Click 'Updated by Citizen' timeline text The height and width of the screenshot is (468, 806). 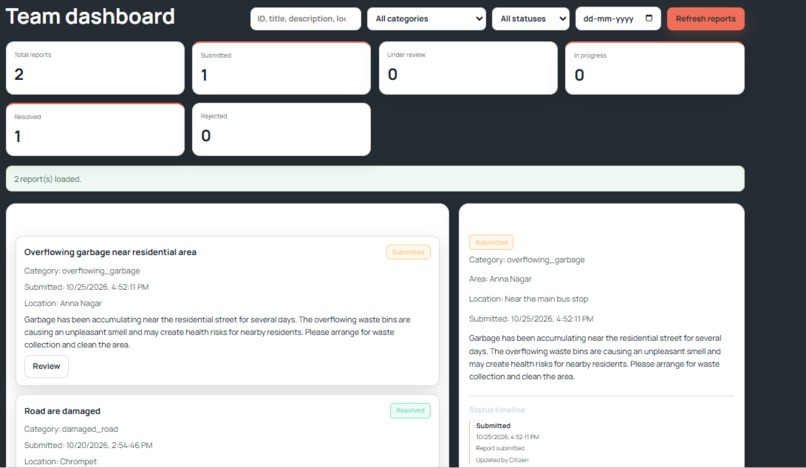pyautogui.click(x=502, y=460)
